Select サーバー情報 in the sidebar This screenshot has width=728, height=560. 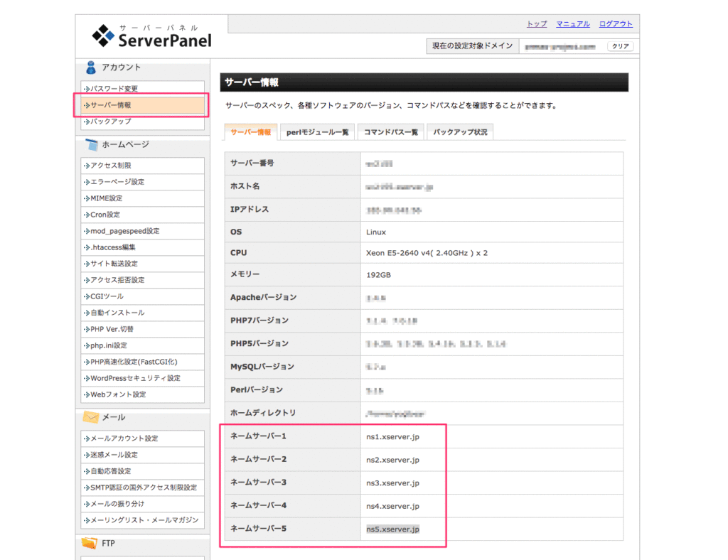click(x=142, y=105)
